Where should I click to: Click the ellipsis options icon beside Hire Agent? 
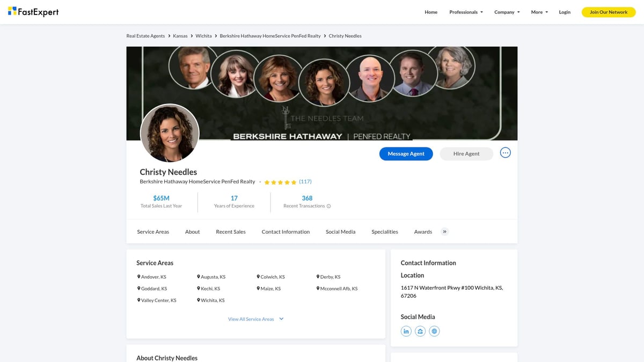[505, 152]
